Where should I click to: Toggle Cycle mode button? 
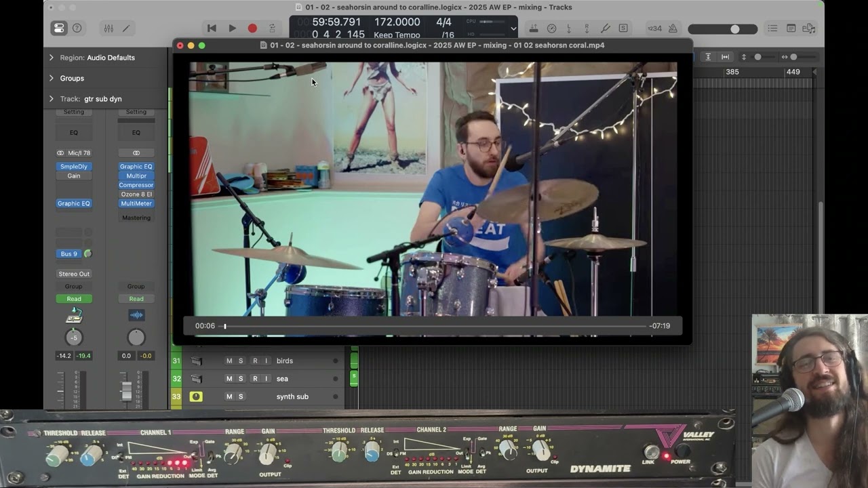(x=272, y=28)
